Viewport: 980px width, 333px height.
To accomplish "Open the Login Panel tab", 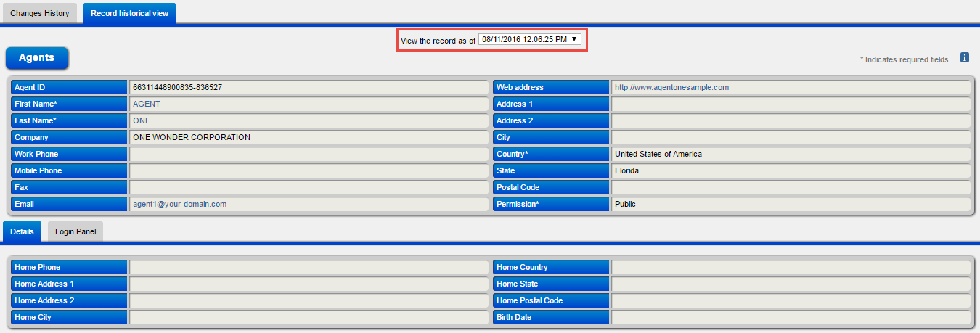I will point(75,231).
